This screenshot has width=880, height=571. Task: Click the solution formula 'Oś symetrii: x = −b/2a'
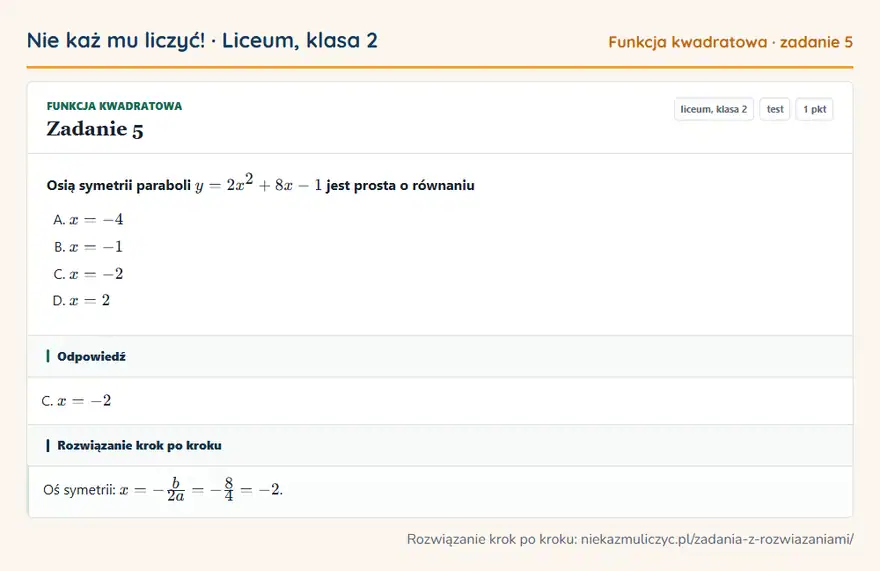click(114, 490)
